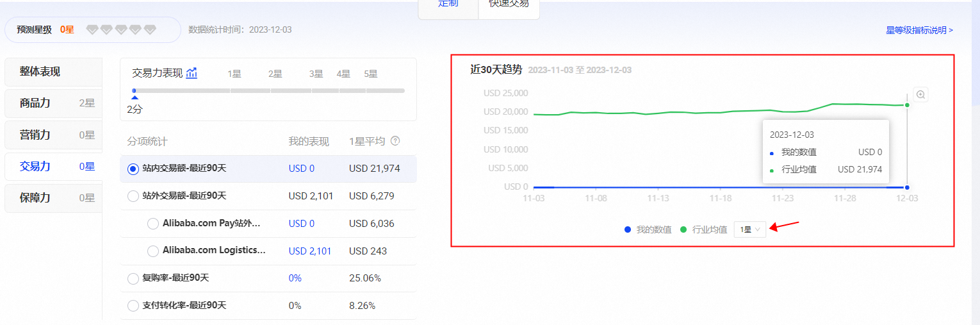Open the 1星 star level dropdown
This screenshot has height=325, width=980.
click(749, 229)
